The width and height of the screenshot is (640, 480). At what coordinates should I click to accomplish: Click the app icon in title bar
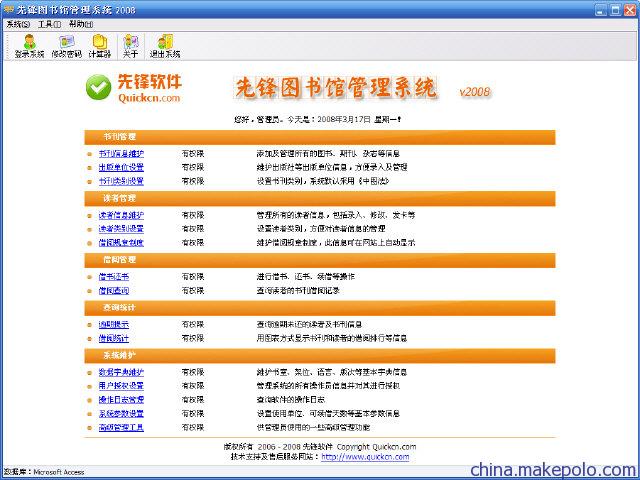click(x=9, y=9)
